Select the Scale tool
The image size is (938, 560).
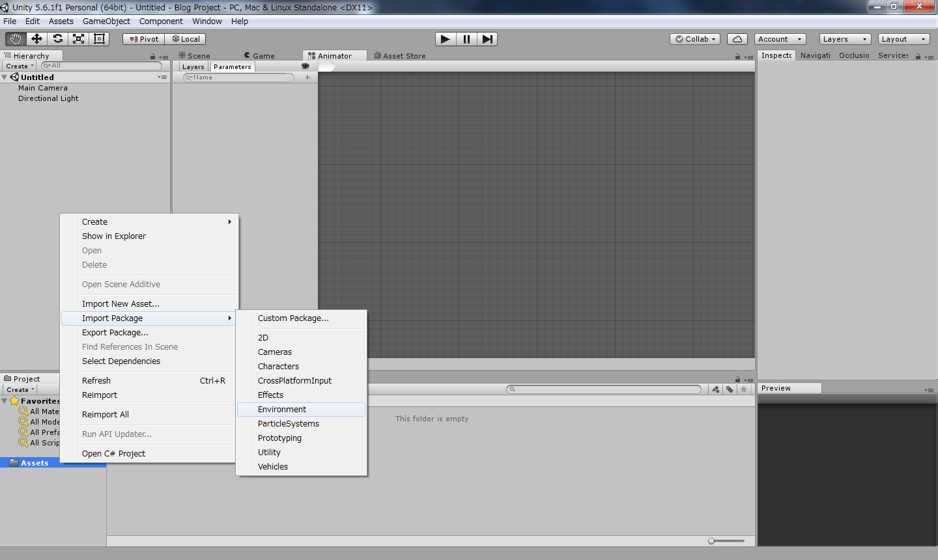tap(78, 39)
